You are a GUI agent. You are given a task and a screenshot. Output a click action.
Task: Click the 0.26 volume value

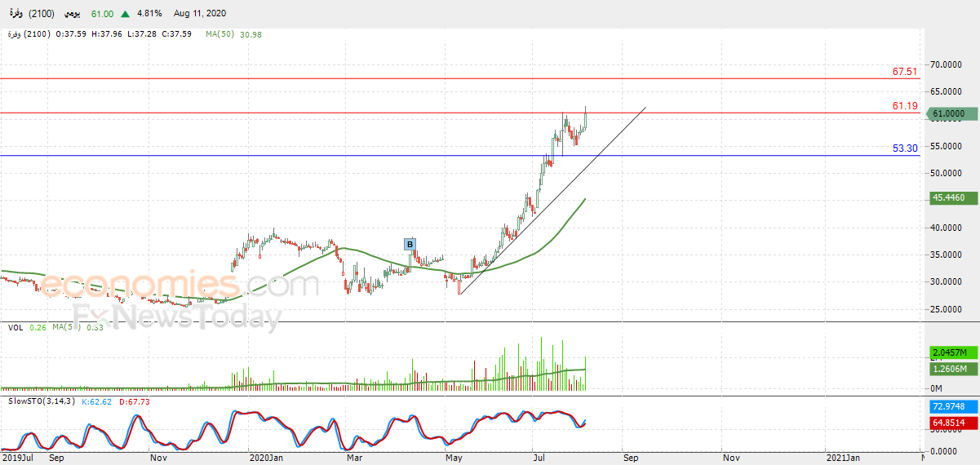coord(37,327)
